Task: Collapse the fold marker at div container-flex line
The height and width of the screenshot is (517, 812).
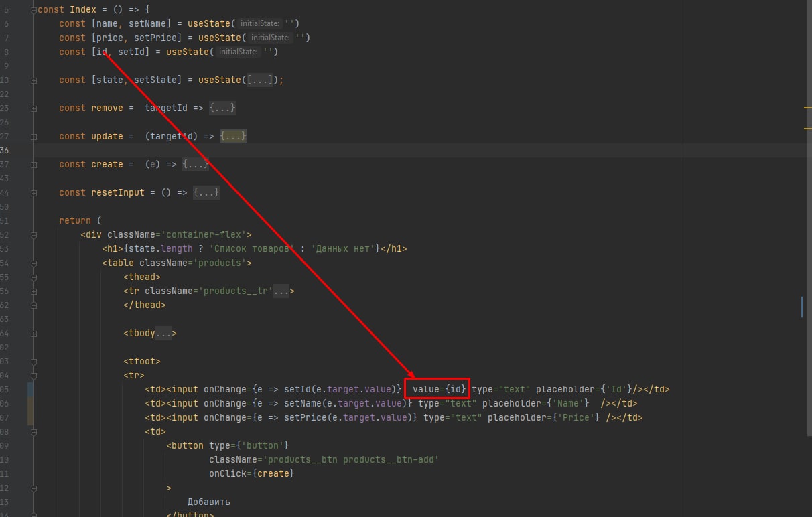Action: [33, 234]
